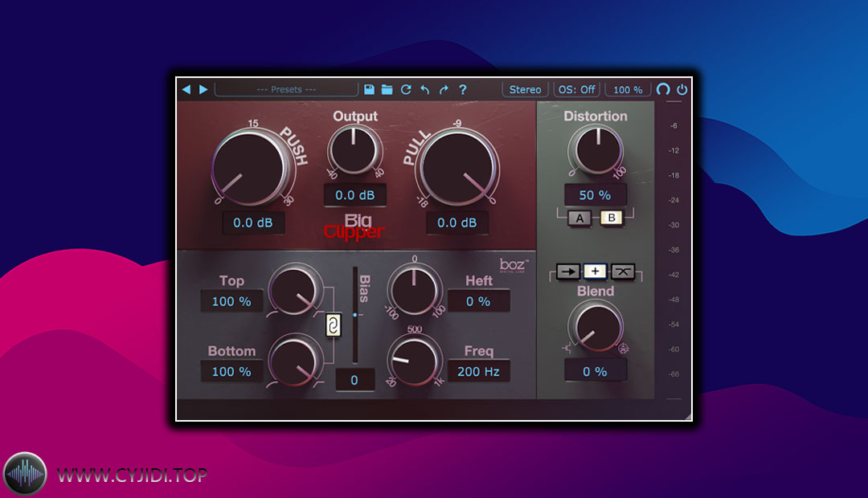The image size is (868, 498).
Task: Click the headphone monitor icon
Action: [663, 90]
